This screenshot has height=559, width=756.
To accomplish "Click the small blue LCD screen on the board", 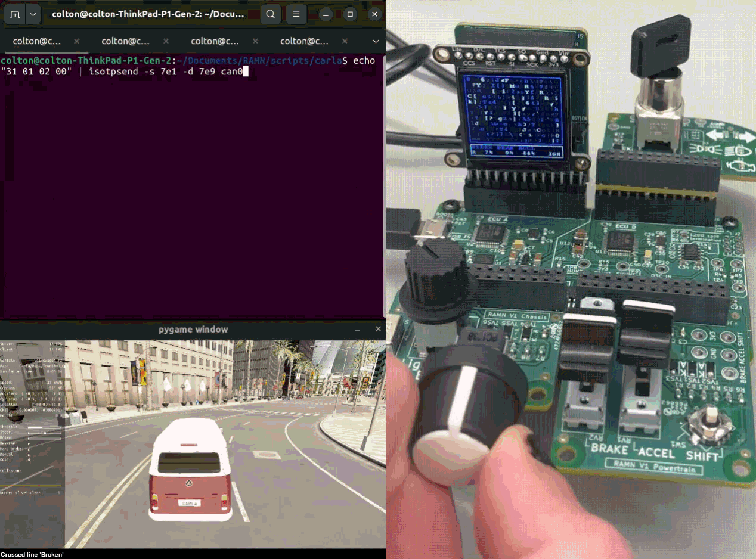I will click(513, 117).
